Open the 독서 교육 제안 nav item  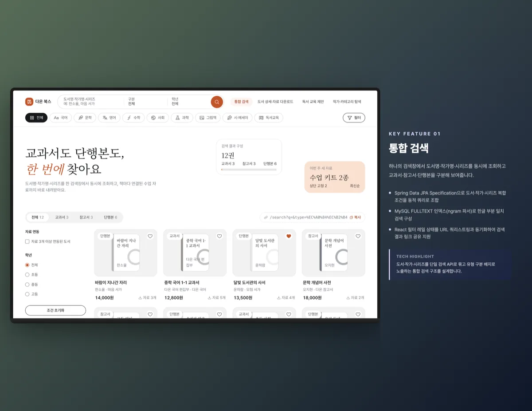tap(313, 102)
